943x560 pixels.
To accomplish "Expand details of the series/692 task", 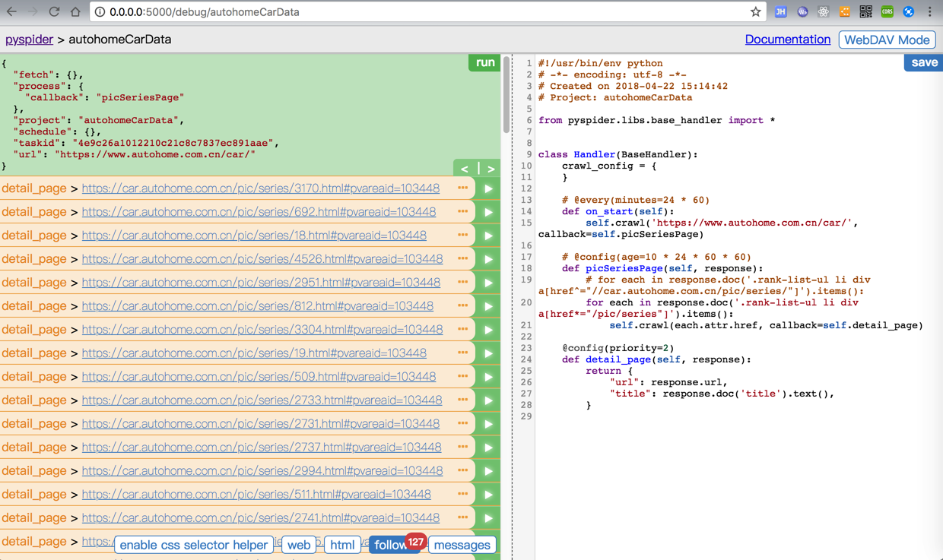I will pyautogui.click(x=462, y=211).
